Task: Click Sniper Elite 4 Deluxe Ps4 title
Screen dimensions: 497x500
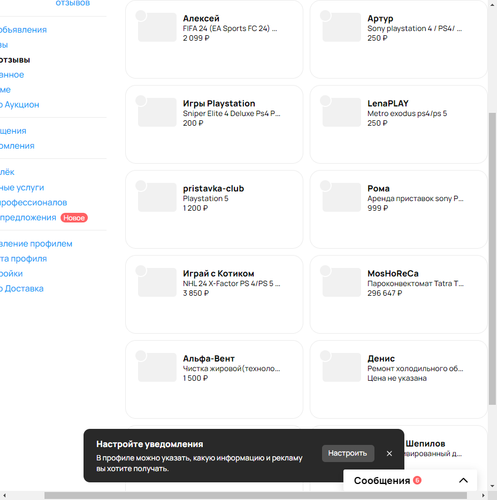Action: [x=231, y=113]
